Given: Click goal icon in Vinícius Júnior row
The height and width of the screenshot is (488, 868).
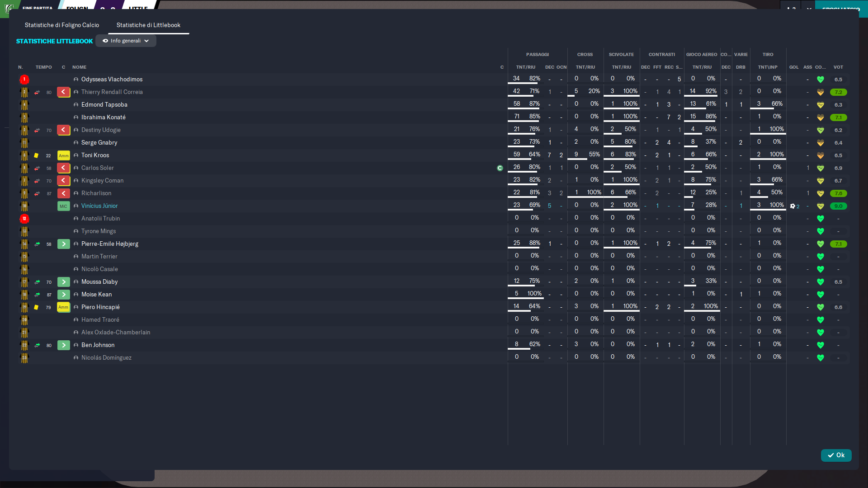Looking at the screenshot, I should pyautogui.click(x=793, y=206).
